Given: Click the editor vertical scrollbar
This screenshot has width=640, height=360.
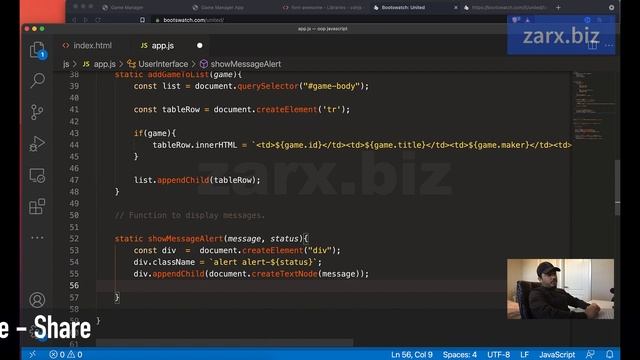Looking at the screenshot, I should click(x=617, y=188).
